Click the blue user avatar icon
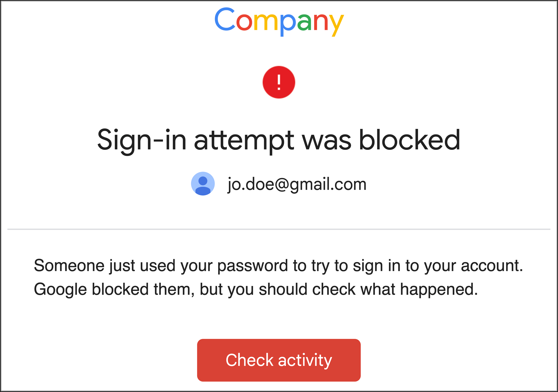 pos(203,184)
